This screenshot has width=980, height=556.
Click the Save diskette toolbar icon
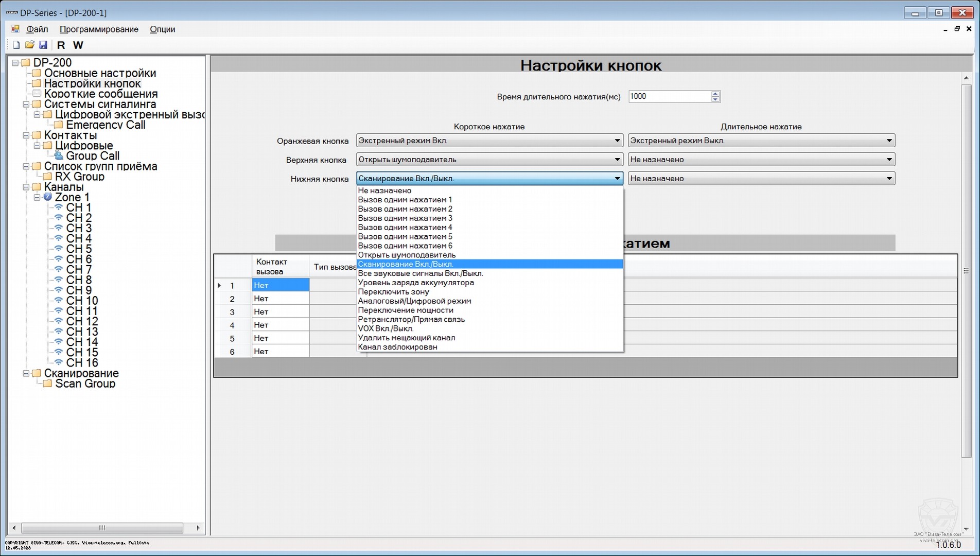(x=43, y=45)
